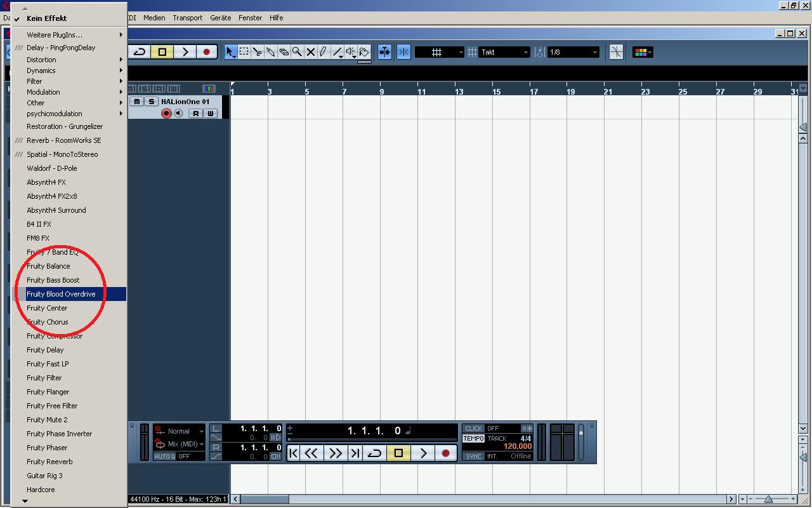
Task: Open the Fenster menu
Action: pos(251,18)
